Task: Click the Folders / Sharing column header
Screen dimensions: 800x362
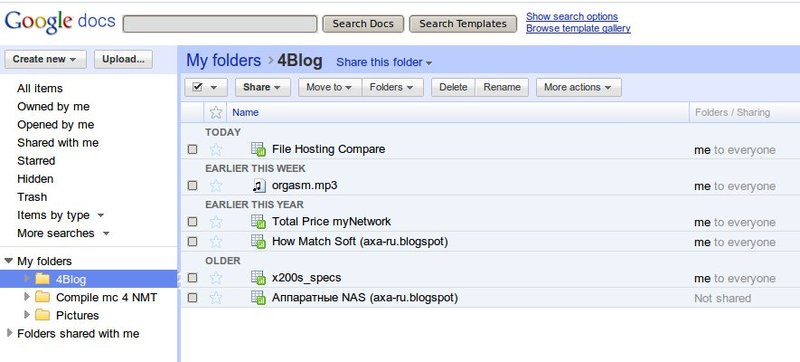Action: 732,112
